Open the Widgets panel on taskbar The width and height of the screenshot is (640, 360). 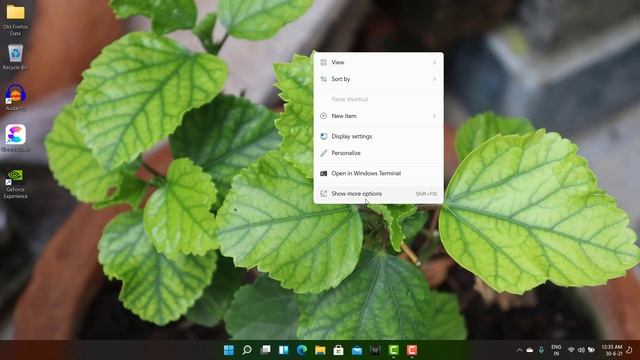coord(284,350)
